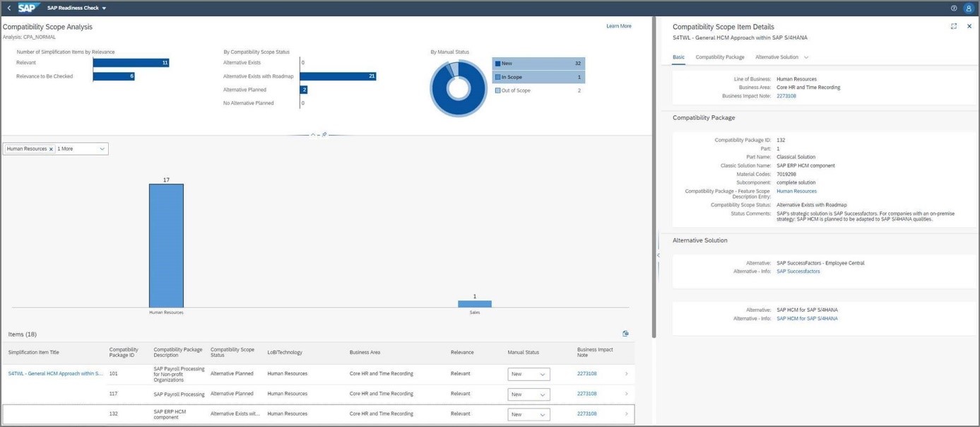Click the SAP logo
980x427 pixels.
coord(28,8)
